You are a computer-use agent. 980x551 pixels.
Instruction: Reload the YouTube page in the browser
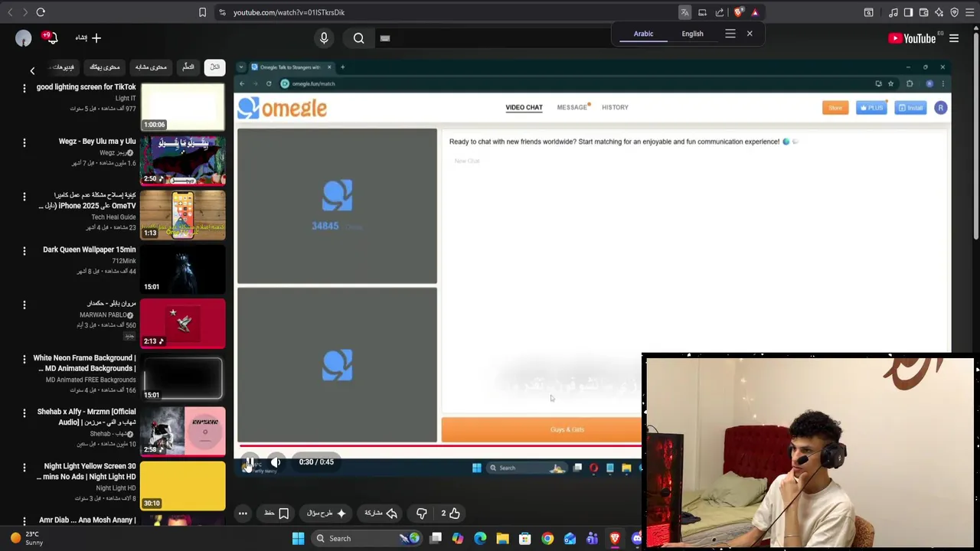point(41,12)
